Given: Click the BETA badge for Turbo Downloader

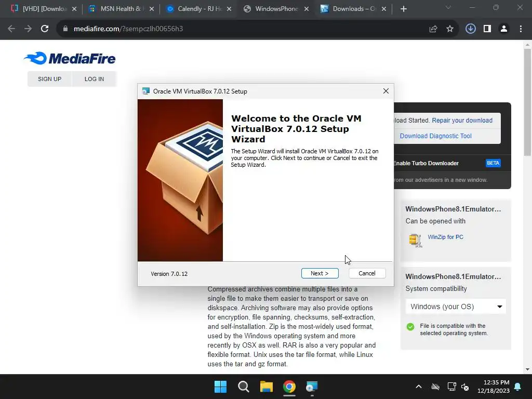Looking at the screenshot, I should pyautogui.click(x=493, y=163).
